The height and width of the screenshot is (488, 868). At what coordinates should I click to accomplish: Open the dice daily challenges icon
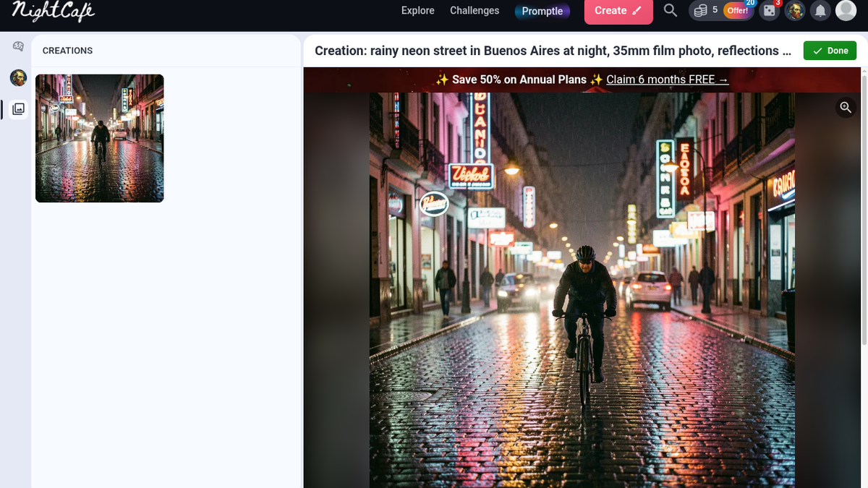pyautogui.click(x=769, y=11)
